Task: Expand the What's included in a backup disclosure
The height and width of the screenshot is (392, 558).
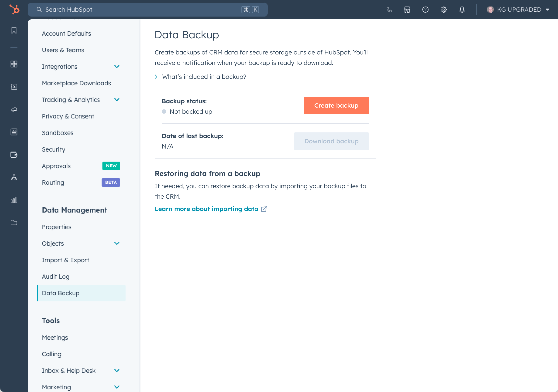Action: [204, 77]
